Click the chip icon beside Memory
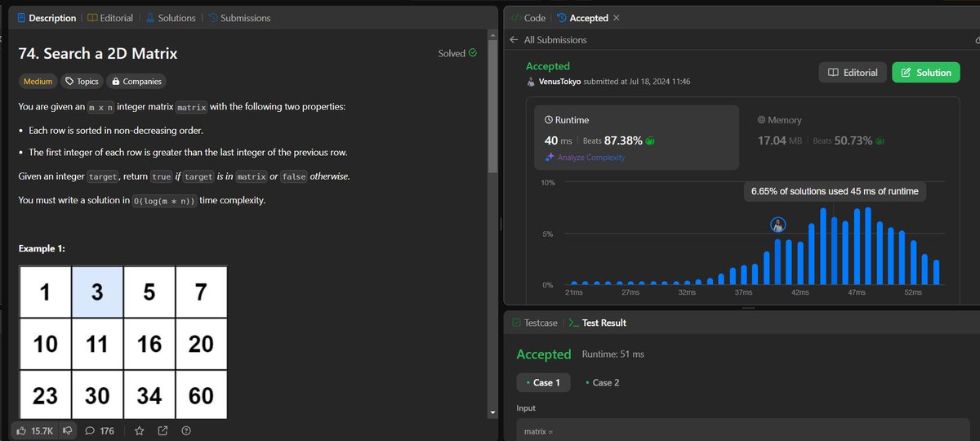 point(762,120)
